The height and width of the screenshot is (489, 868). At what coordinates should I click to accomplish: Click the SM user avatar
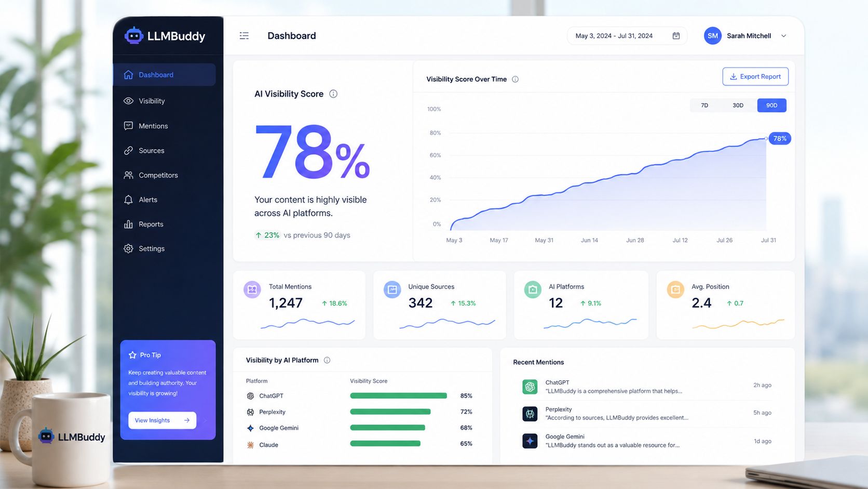[713, 36]
